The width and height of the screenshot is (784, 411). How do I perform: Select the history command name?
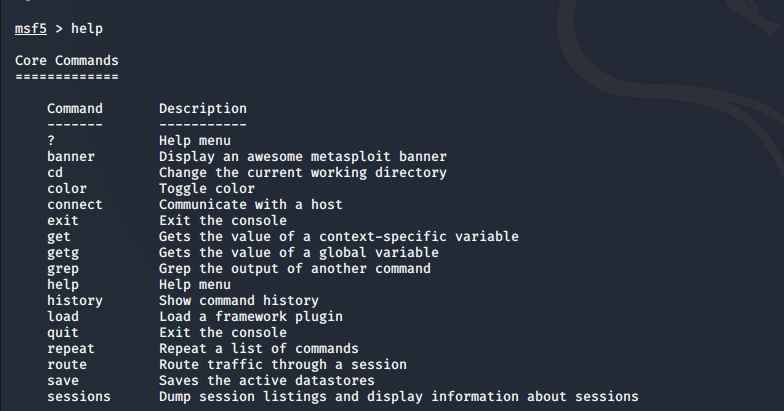pos(74,300)
